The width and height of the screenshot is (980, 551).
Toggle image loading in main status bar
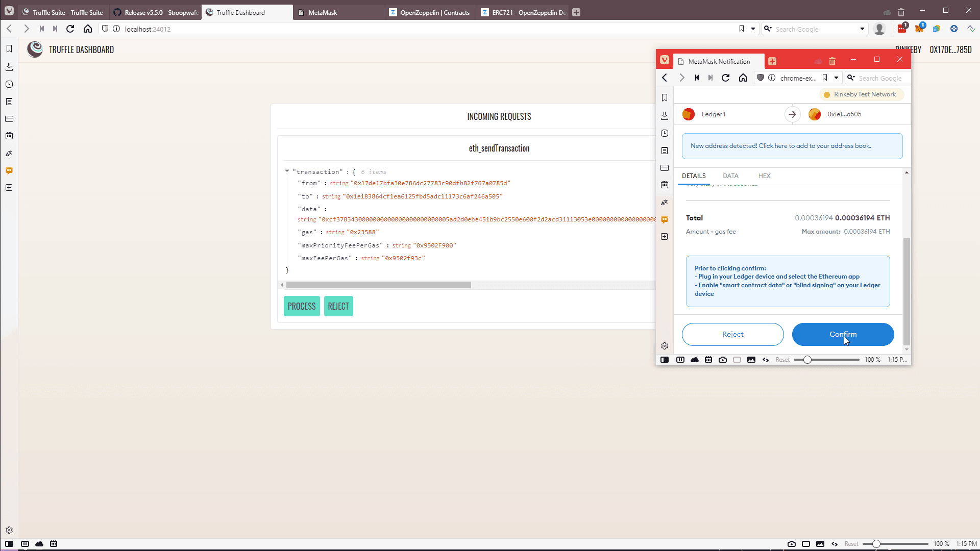820,544
